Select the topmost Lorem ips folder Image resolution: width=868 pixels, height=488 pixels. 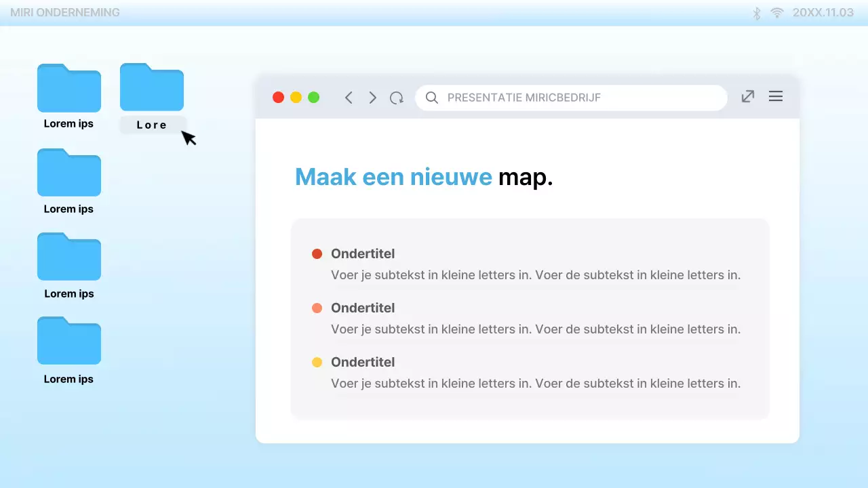(x=68, y=88)
